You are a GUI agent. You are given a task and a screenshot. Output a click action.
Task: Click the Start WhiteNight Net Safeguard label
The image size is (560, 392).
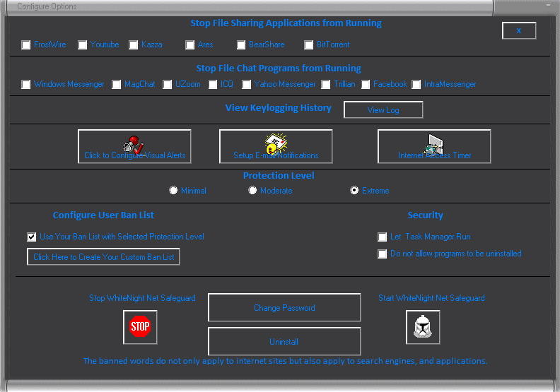431,298
